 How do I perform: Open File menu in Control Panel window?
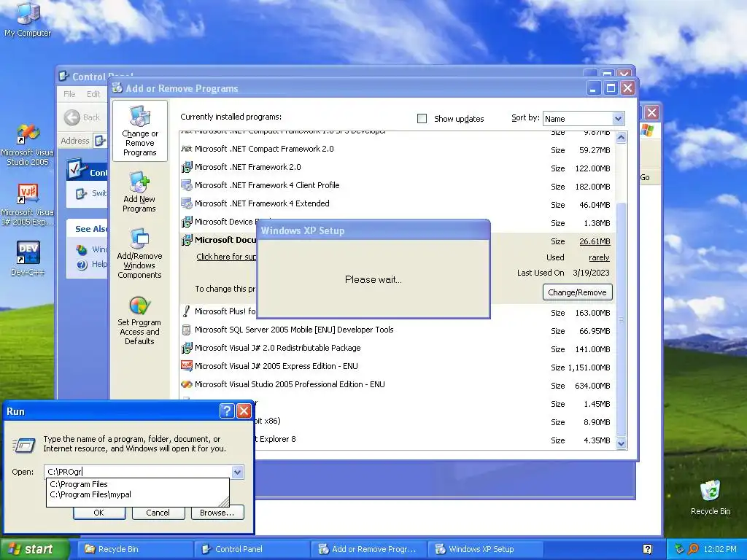(69, 94)
